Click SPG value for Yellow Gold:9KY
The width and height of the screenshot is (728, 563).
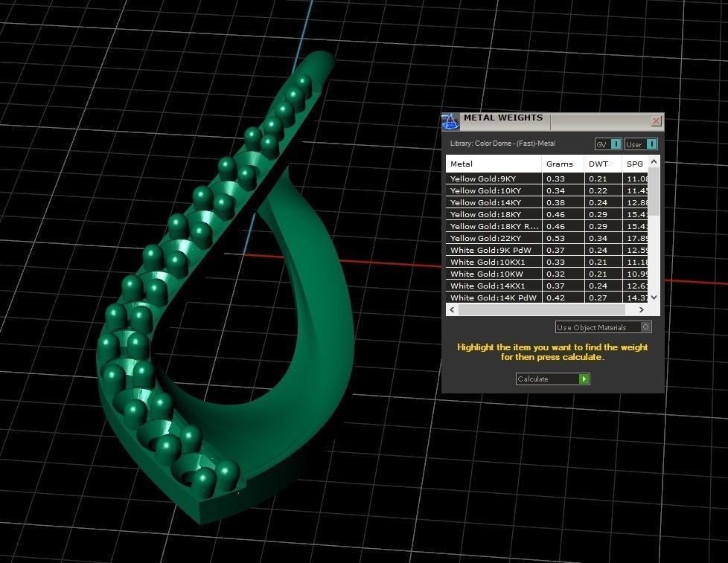tap(637, 178)
